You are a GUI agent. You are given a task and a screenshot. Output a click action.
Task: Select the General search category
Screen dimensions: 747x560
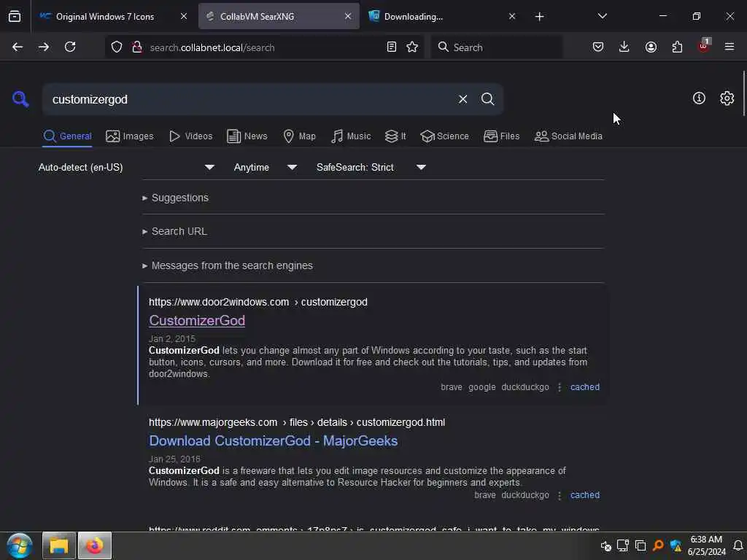click(67, 136)
